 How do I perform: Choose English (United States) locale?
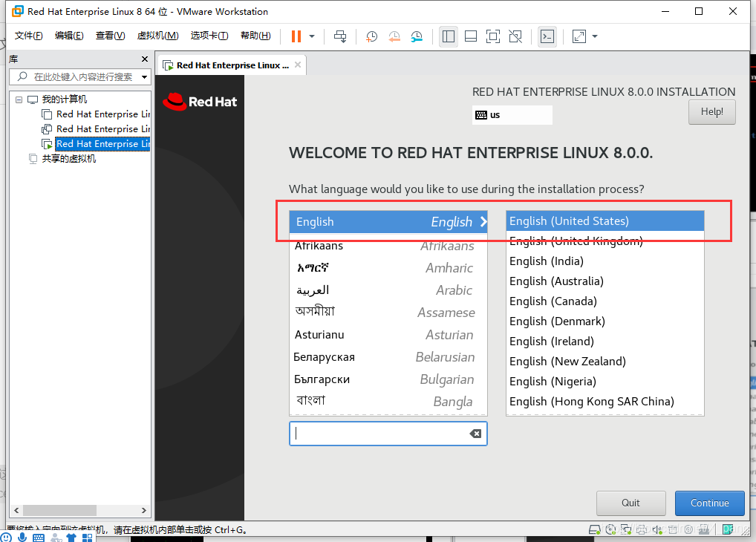point(605,221)
